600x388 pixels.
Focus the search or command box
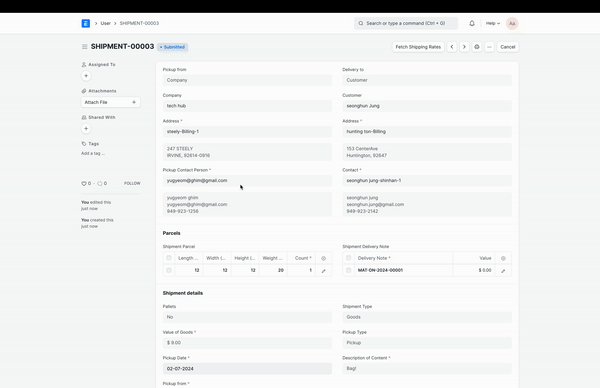point(406,23)
